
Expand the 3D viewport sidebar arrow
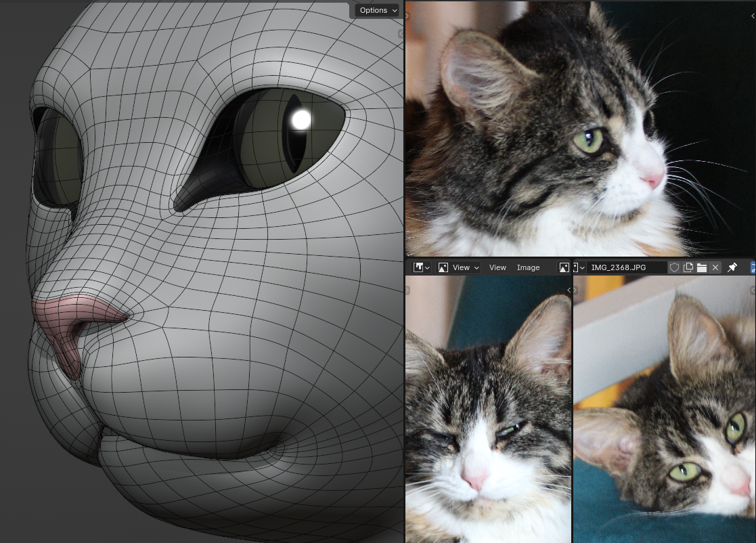click(x=401, y=34)
